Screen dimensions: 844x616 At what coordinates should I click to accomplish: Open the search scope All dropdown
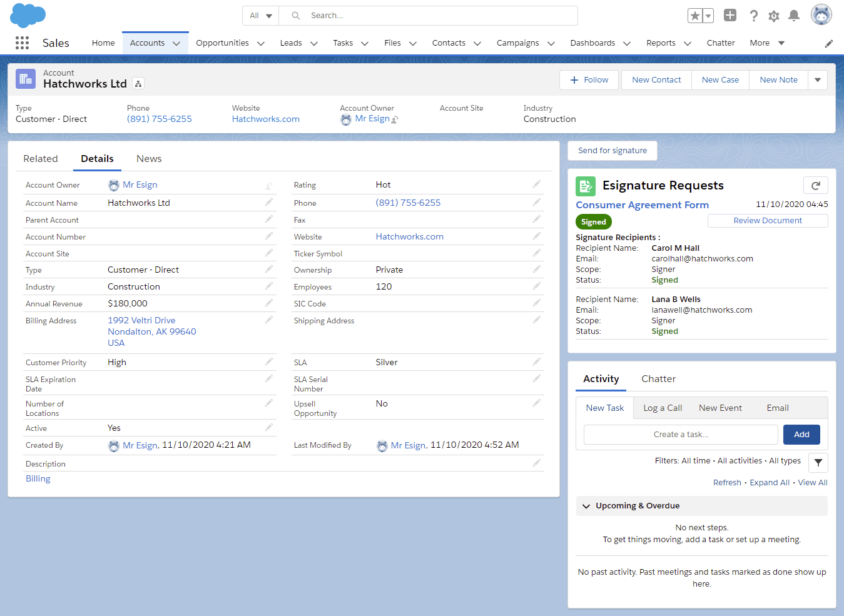(x=261, y=16)
